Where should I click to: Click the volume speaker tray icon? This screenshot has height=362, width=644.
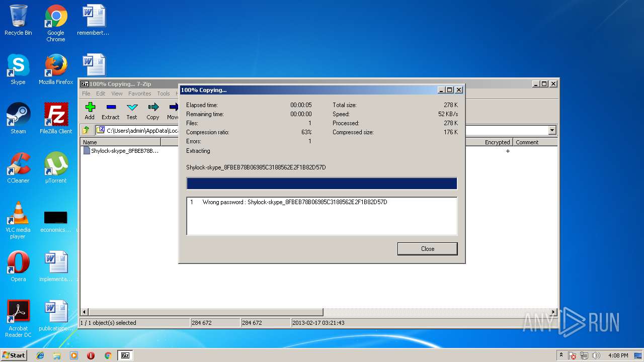point(596,355)
